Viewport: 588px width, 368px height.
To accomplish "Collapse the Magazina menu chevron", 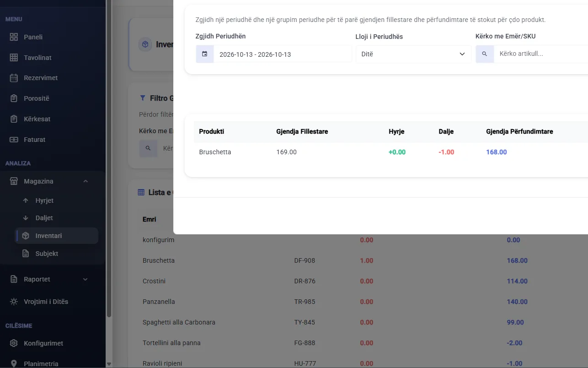I will (86, 181).
